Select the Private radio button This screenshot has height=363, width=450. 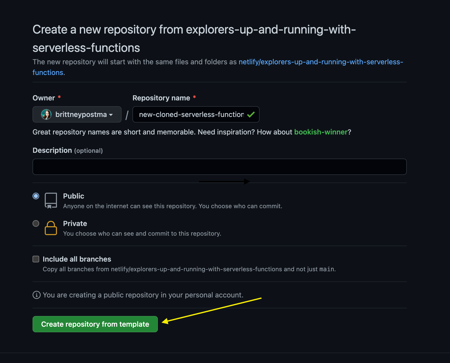[36, 223]
